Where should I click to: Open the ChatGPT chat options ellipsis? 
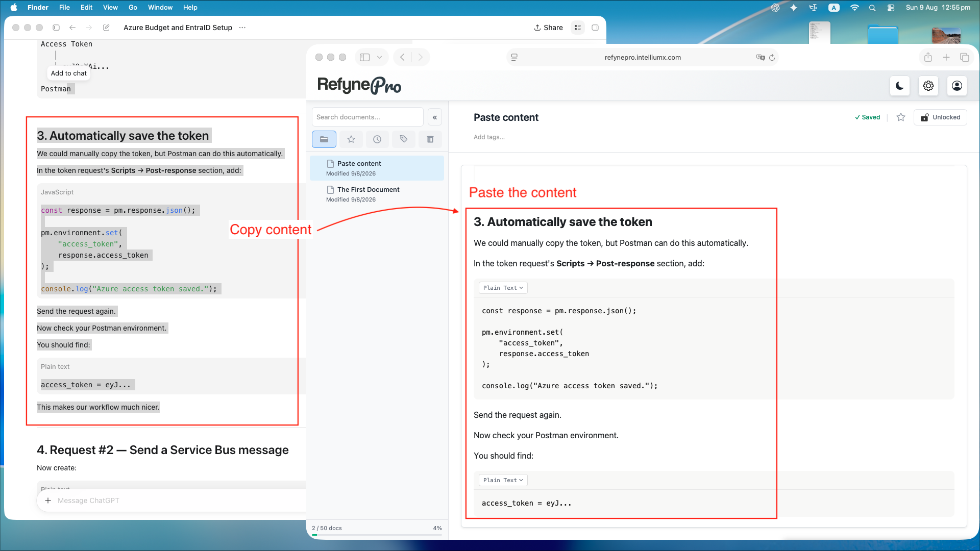tap(242, 28)
